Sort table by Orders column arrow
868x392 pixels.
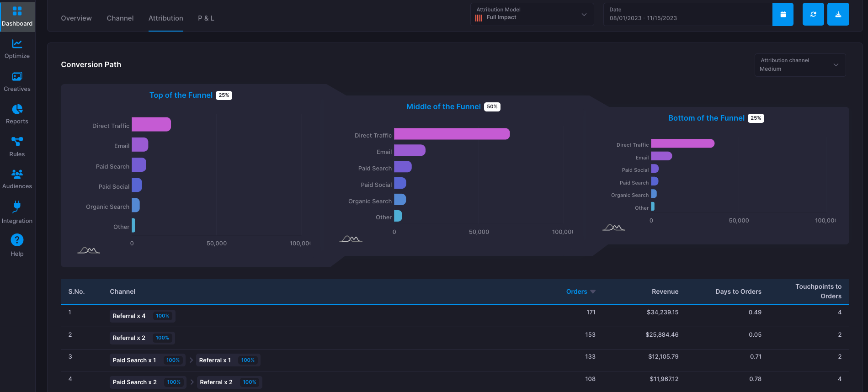(593, 291)
